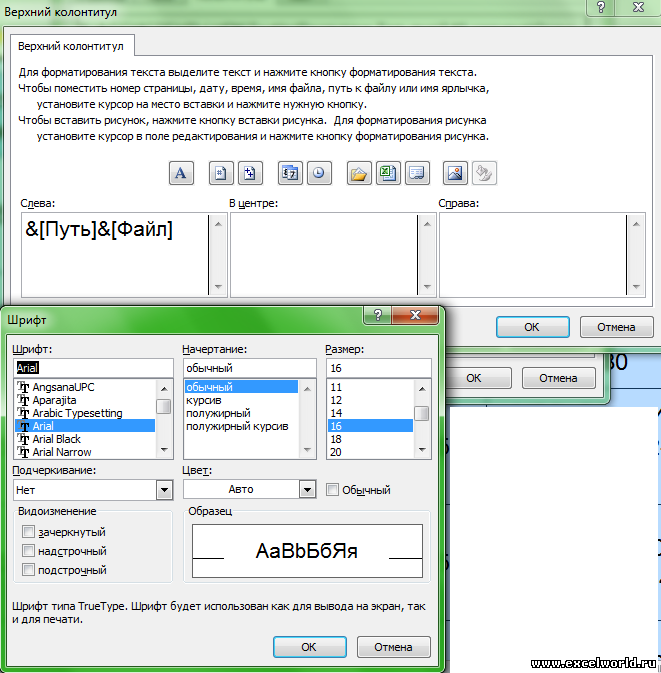Insert number of pages icon

249,173
